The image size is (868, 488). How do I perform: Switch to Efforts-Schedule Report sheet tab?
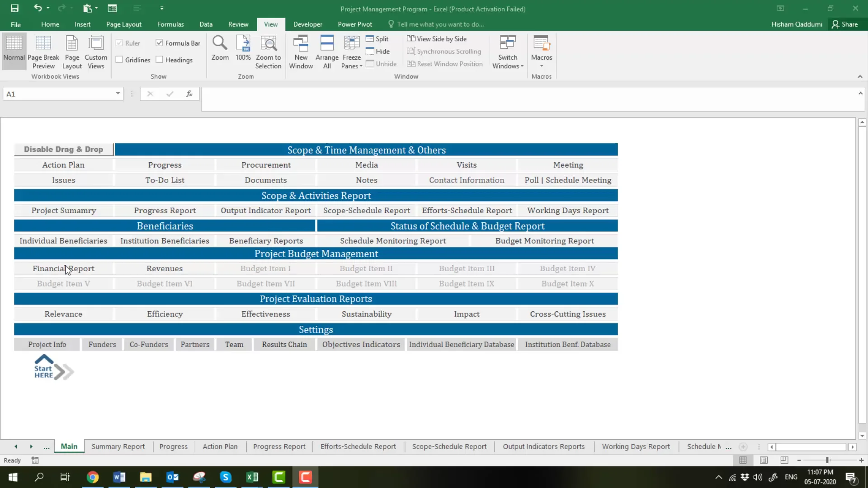[x=358, y=446]
